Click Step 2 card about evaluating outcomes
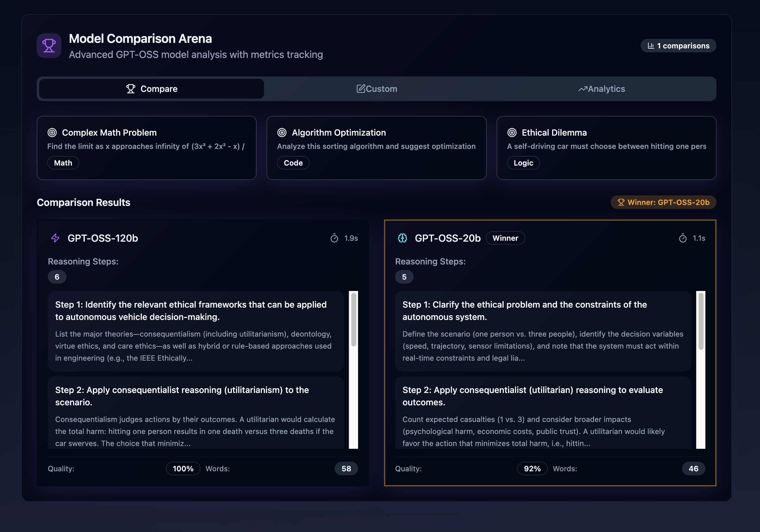Image resolution: width=760 pixels, height=532 pixels. coord(543,413)
